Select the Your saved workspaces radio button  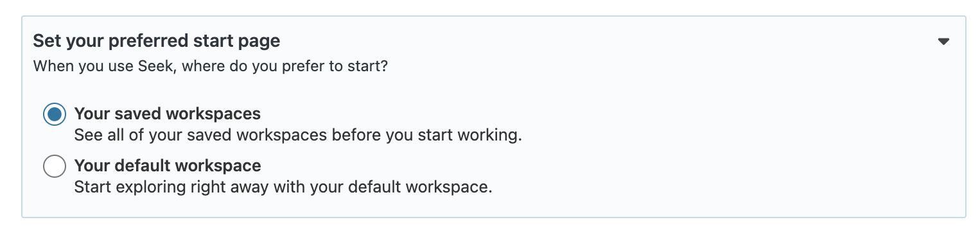[55, 115]
